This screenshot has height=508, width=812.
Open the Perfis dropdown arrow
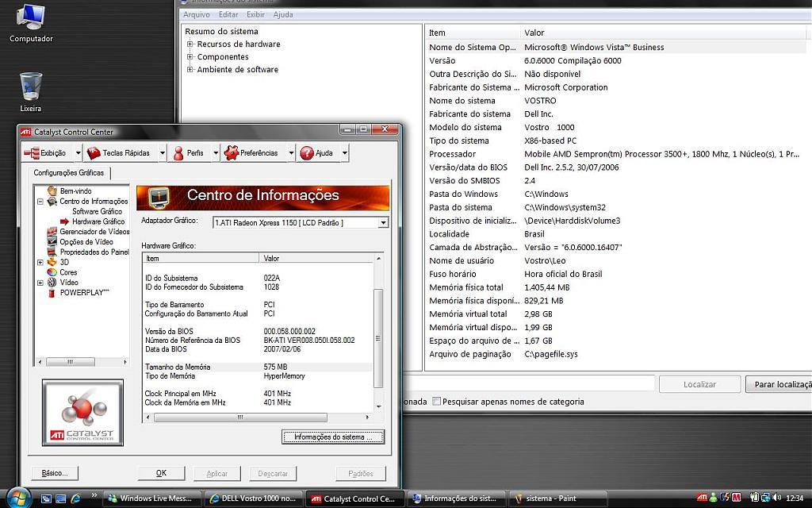coord(216,153)
